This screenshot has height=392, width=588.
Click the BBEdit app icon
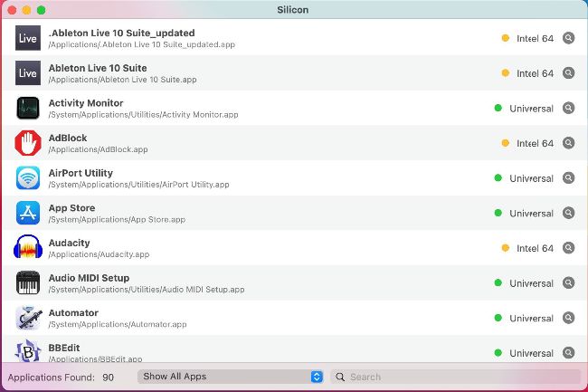click(x=28, y=351)
